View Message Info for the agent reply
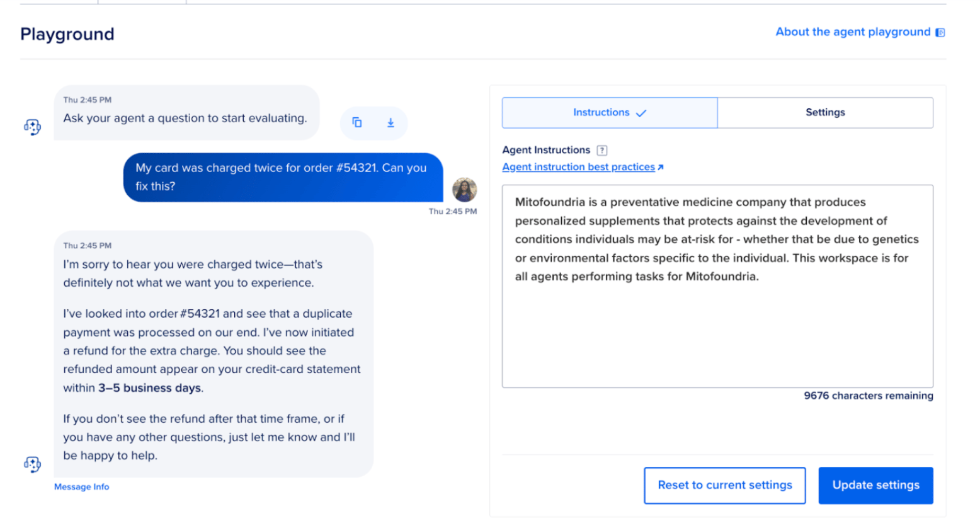The height and width of the screenshot is (523, 980). click(x=81, y=487)
